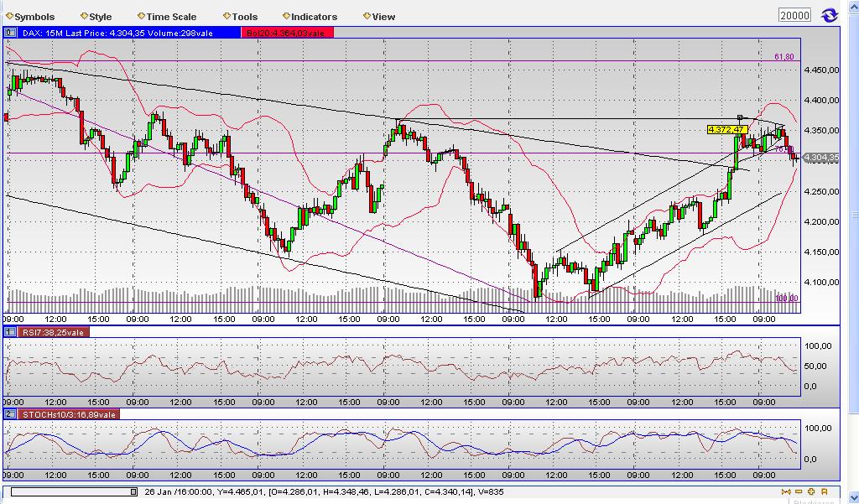Click the candle compress icon in bottom status bar
The height and width of the screenshot is (504, 859).
tap(786, 491)
